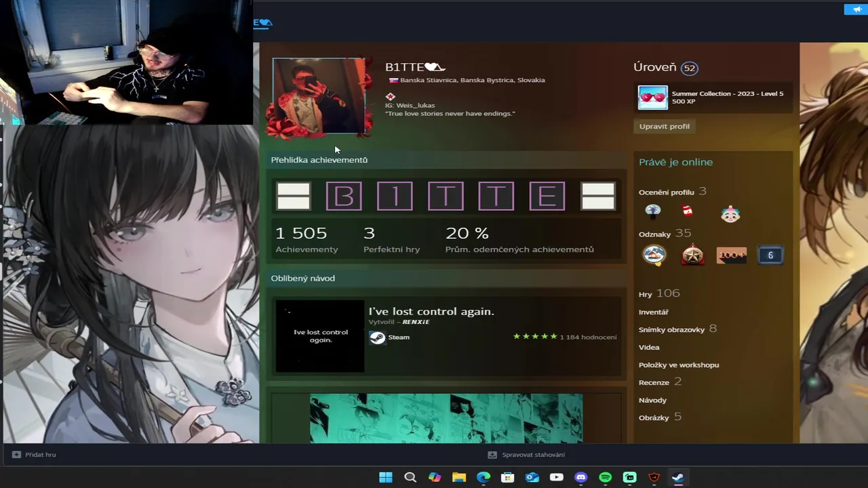Click the Přehlídka achievementů heading
868x488 pixels.
coord(319,160)
